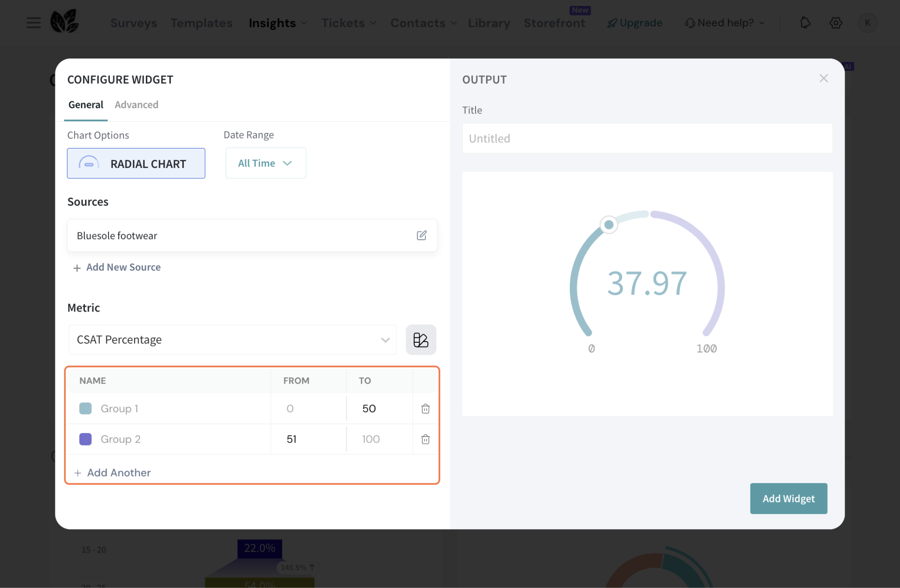Expand the CSAT Percentage metric dropdown
The image size is (900, 588).
tap(232, 340)
